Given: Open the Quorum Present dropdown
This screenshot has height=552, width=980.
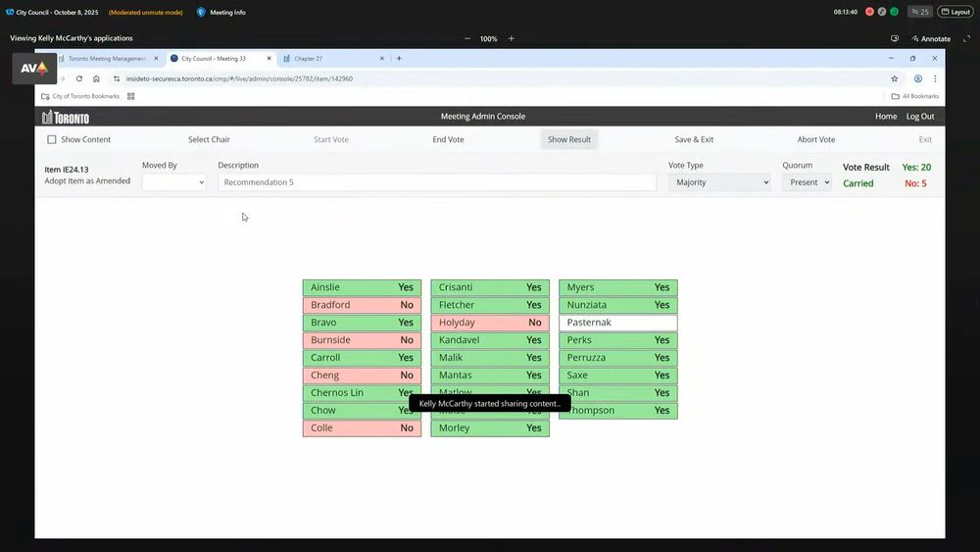Looking at the screenshot, I should (807, 182).
